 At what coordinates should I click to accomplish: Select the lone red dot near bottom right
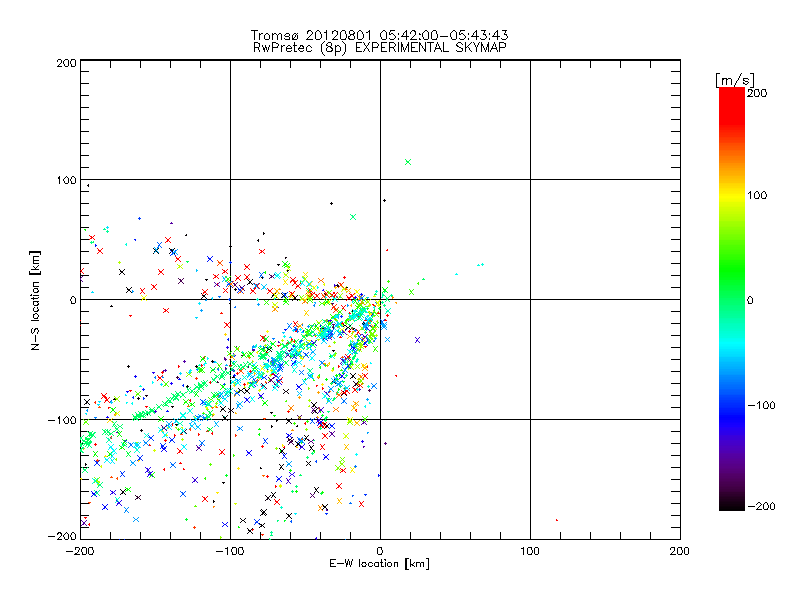[x=557, y=520]
